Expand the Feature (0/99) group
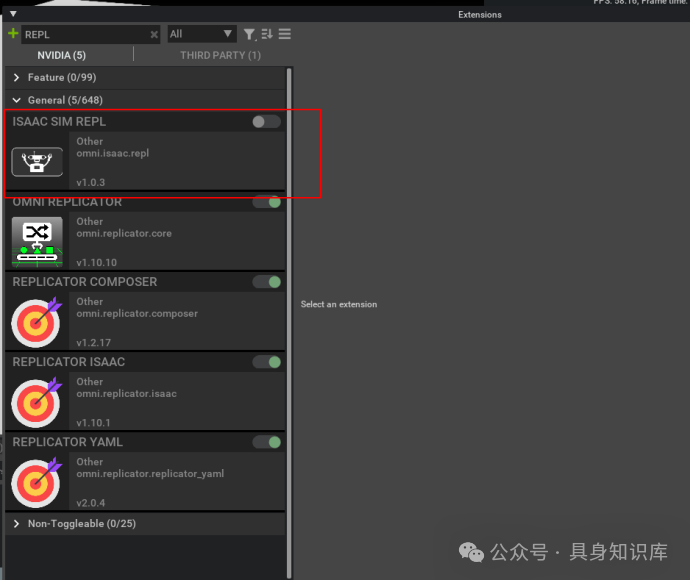 click(17, 77)
